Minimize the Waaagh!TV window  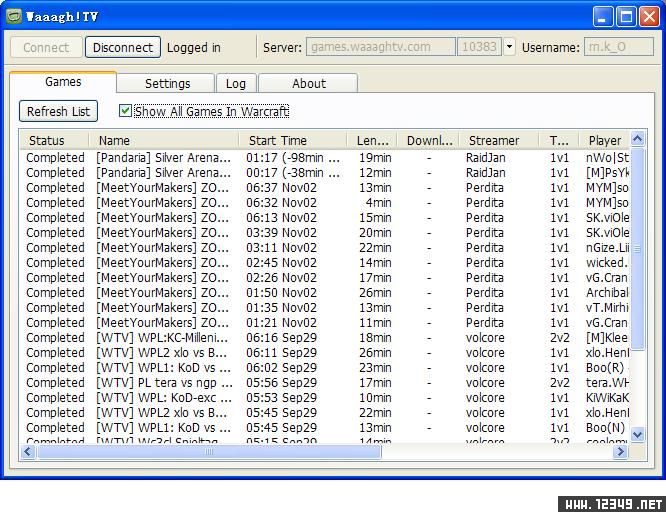pos(603,17)
